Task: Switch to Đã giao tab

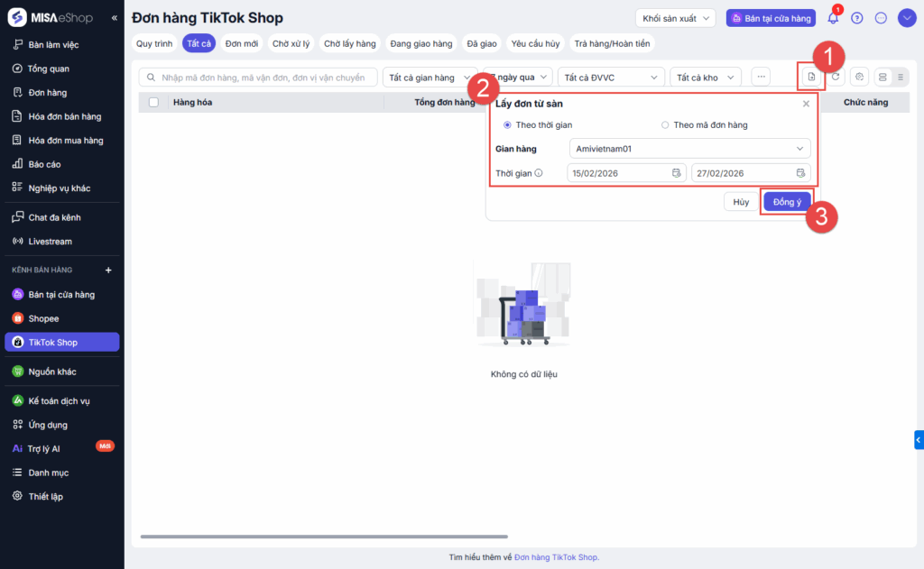Action: pyautogui.click(x=482, y=43)
